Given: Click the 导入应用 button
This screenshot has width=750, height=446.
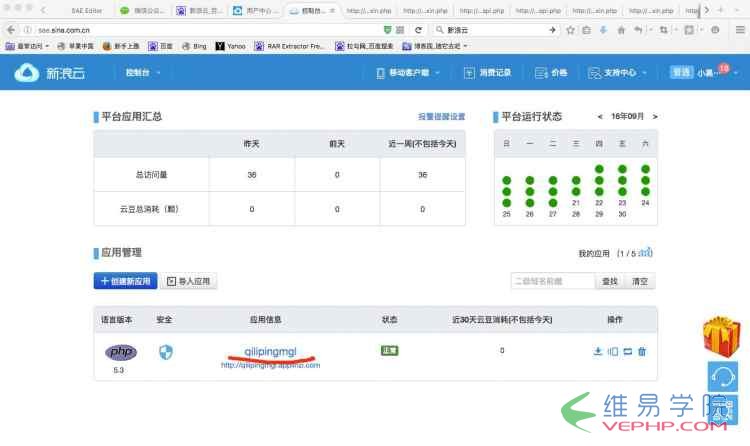Looking at the screenshot, I should tap(188, 281).
